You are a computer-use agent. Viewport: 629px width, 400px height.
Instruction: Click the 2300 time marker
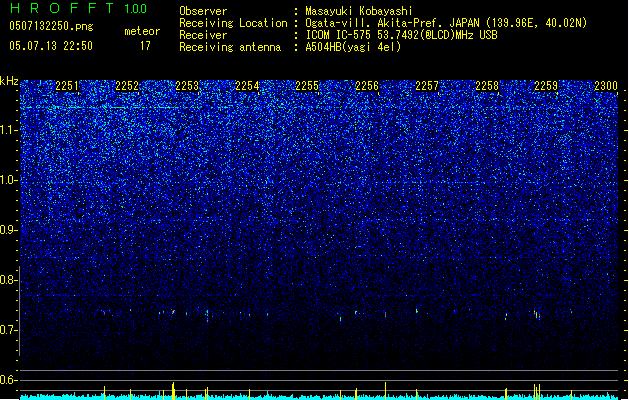(x=606, y=86)
